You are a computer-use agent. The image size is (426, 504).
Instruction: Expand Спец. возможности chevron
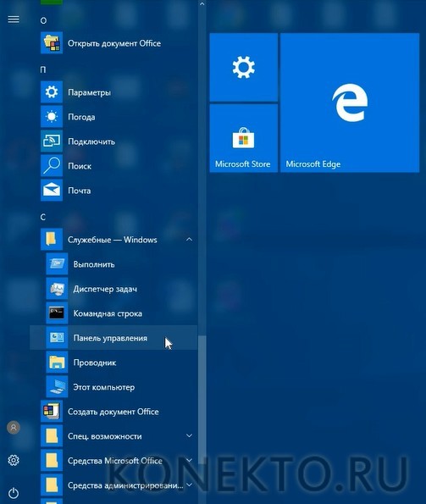(x=189, y=436)
